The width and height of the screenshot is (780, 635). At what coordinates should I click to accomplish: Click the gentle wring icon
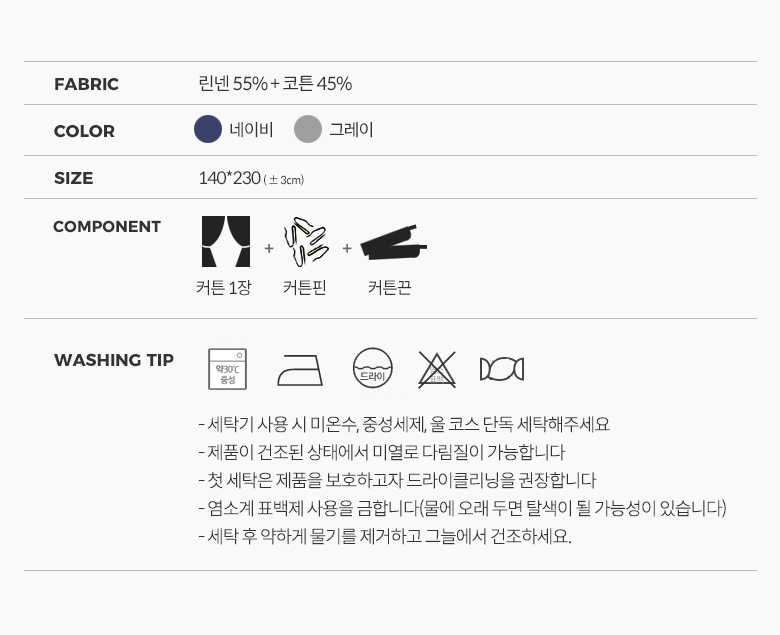pyautogui.click(x=502, y=369)
